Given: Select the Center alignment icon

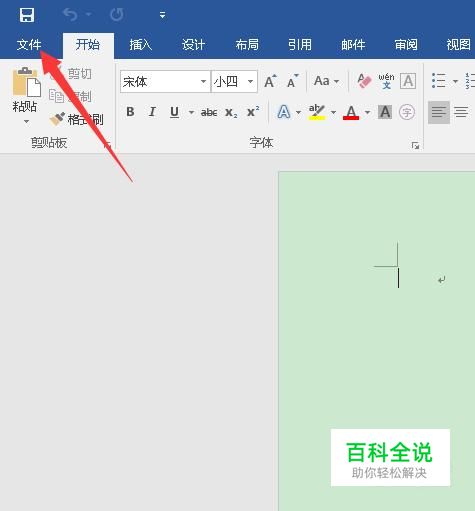Looking at the screenshot, I should (461, 112).
